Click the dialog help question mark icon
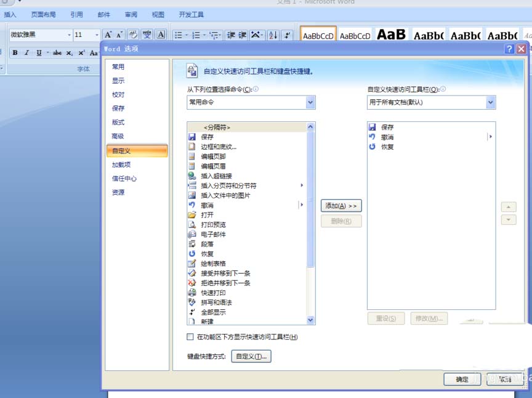Viewport: 532px width, 398px height. point(509,49)
